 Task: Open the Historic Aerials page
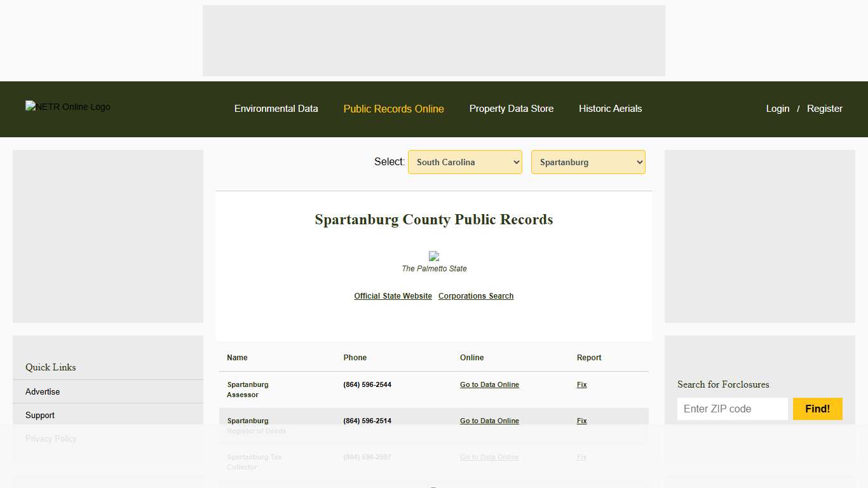tap(610, 109)
